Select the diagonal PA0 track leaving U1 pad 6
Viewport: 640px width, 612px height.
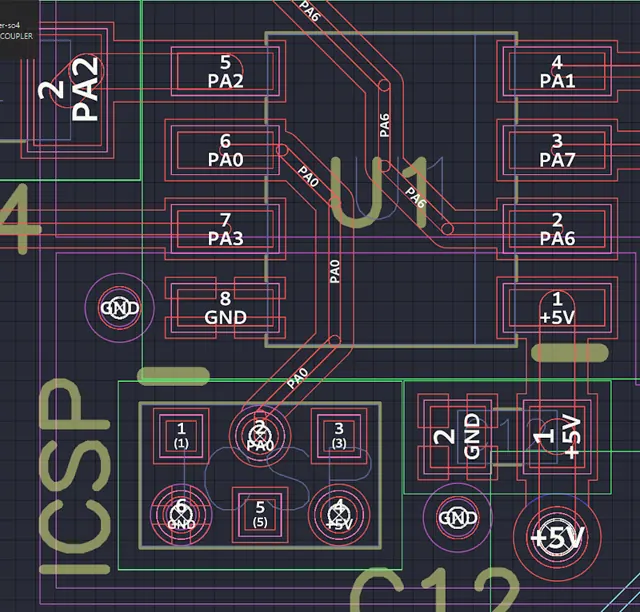coord(308,176)
